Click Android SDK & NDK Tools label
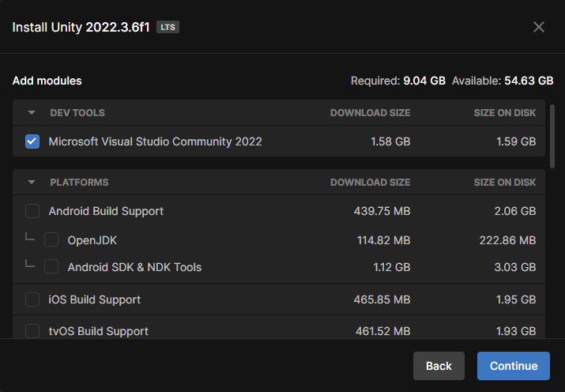Viewport: 565px width, 392px height. tap(134, 267)
